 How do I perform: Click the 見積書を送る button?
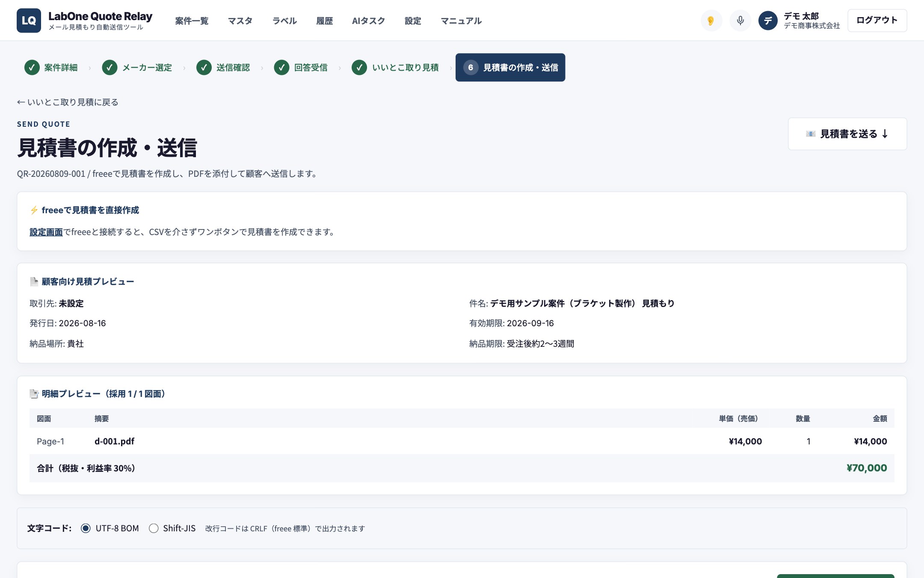pos(847,134)
